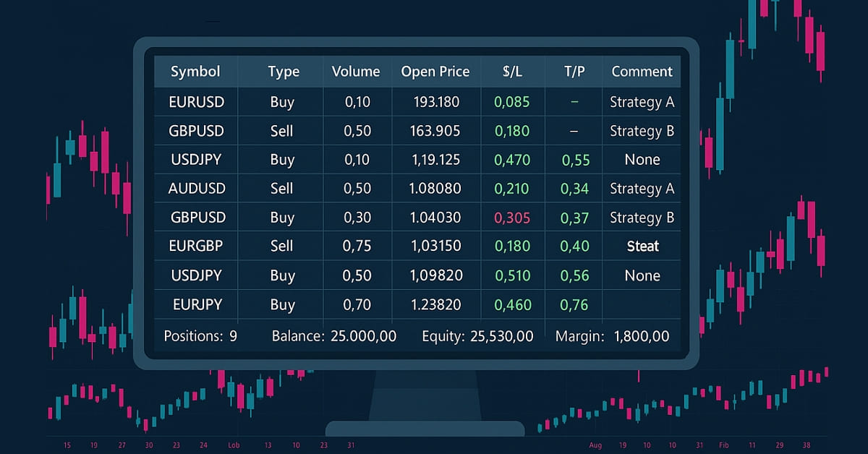This screenshot has height=454, width=868.
Task: Click open price 1,09820
Action: [x=435, y=275]
